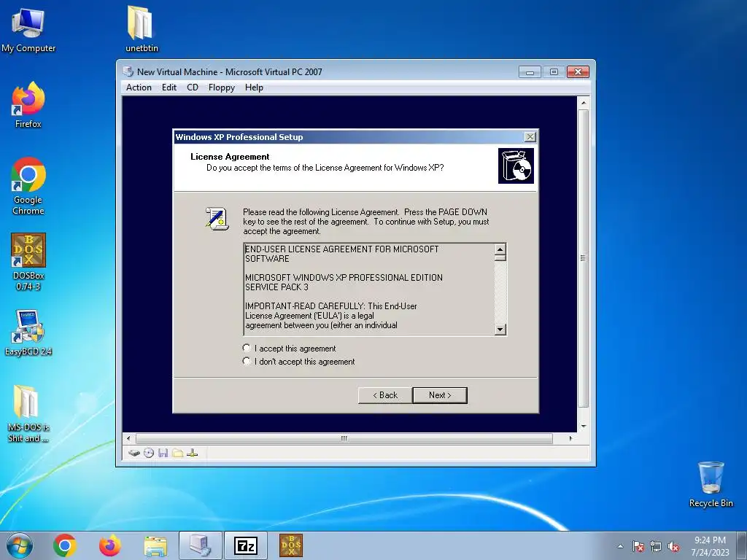Click the Show Desktop strip
Viewport: 747px width, 560px height.
pyautogui.click(x=743, y=545)
